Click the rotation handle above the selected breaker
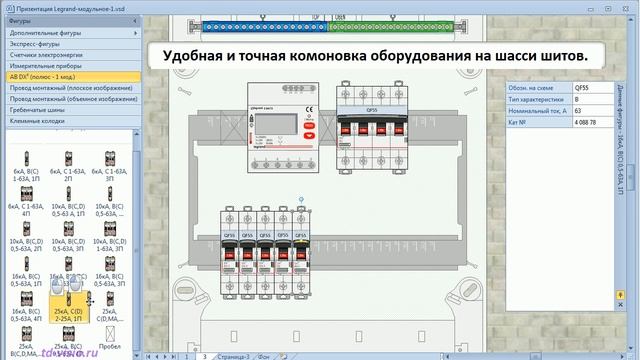This screenshot has width=640, height=360. 301,200
